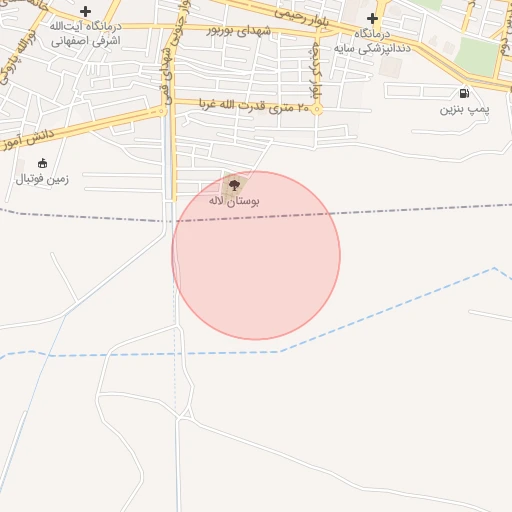Image resolution: width=512 pixels, height=512 pixels.
Task: Select the شهدای بوربور street label
Action: 239,31
